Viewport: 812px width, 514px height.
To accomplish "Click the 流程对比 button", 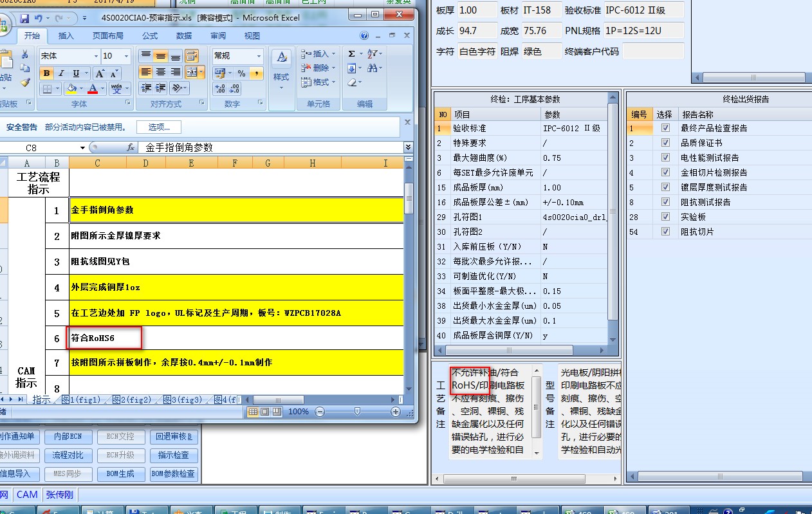I will click(68, 455).
